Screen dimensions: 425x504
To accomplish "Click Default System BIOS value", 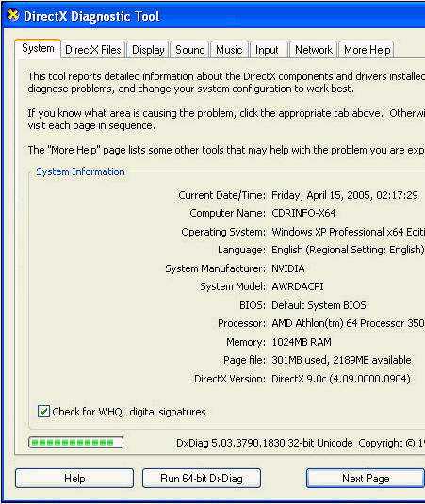I will click(319, 305).
